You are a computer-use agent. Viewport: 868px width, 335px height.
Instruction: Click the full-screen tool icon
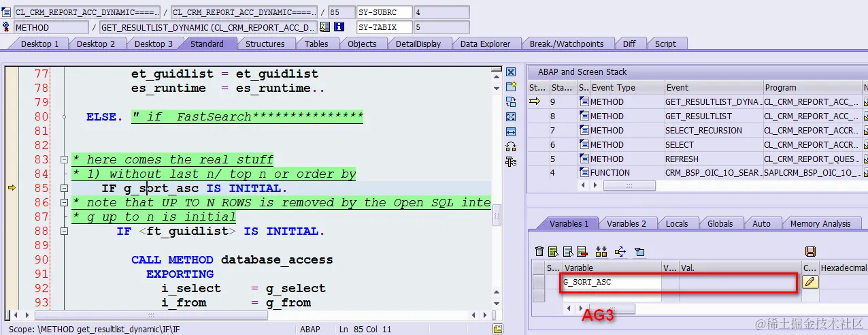coord(511,117)
